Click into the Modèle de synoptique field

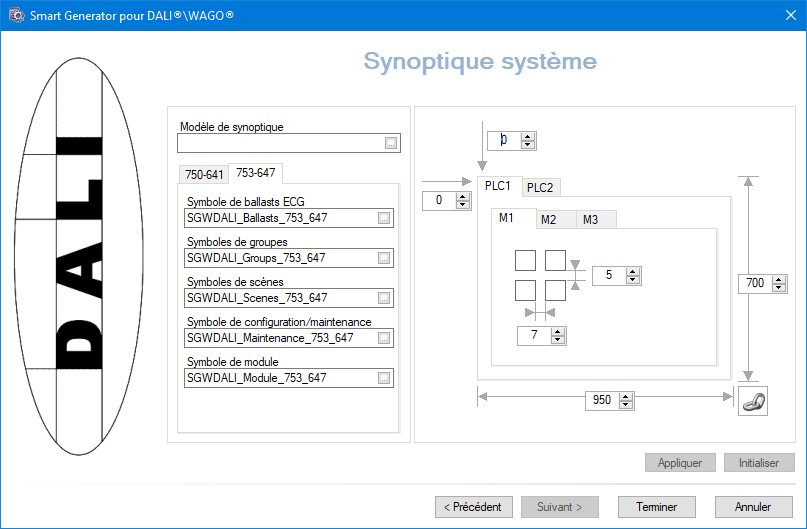(282, 143)
